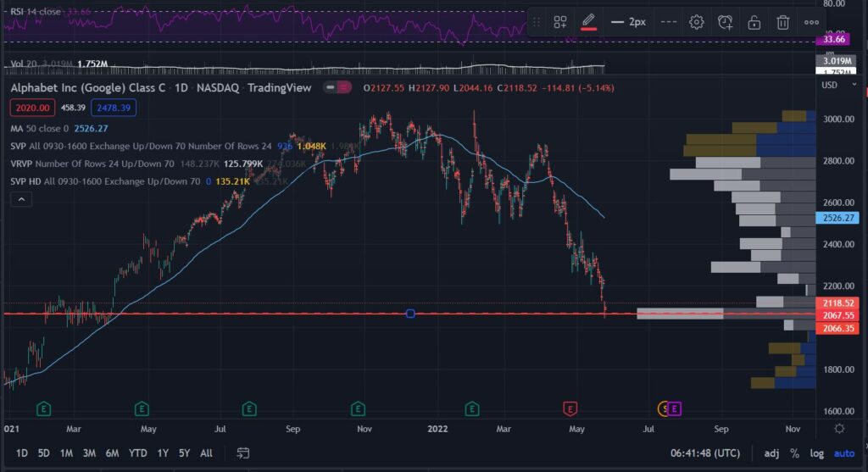Toggle adj dividend adjustment
Viewport: 868px width, 472px height.
point(771,453)
